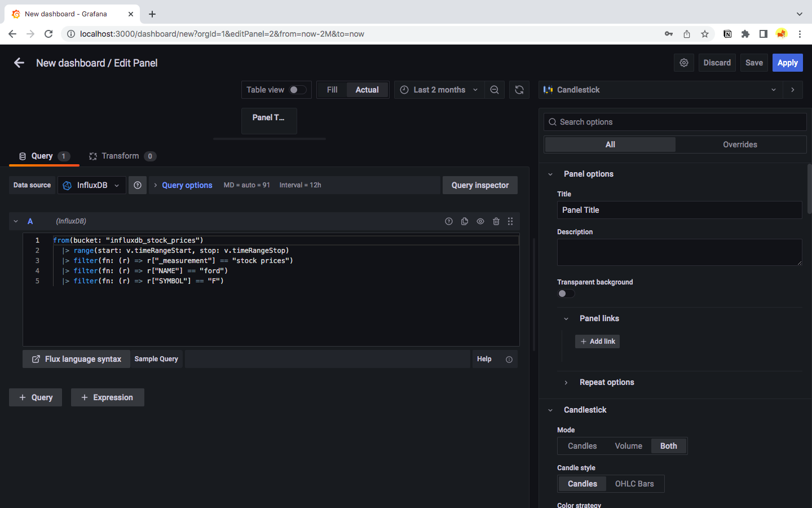Discard panel changes

tap(717, 63)
